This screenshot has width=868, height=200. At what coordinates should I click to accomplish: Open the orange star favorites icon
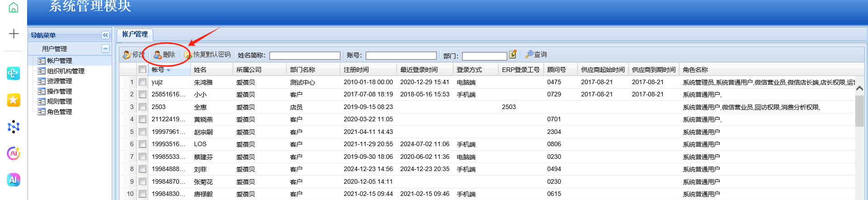(14, 100)
